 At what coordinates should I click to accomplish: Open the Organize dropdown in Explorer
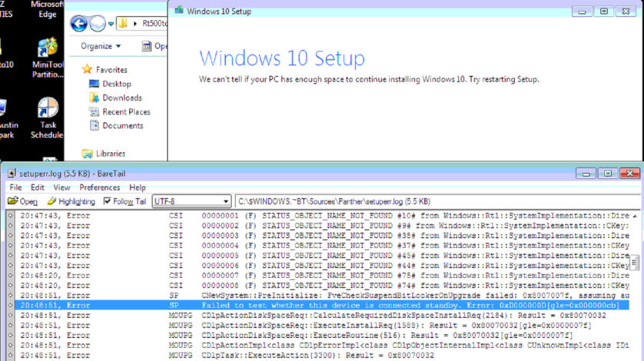101,46
